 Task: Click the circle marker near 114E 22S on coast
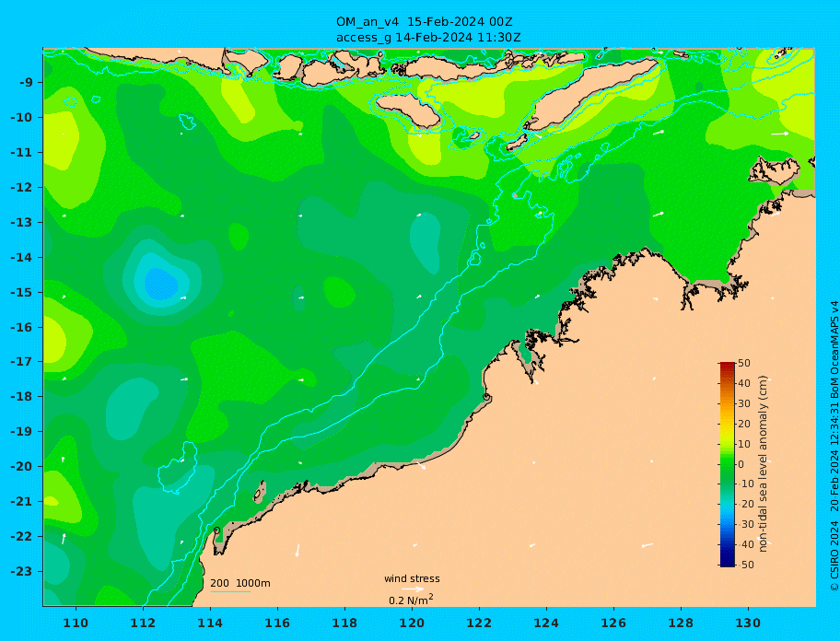point(216,530)
